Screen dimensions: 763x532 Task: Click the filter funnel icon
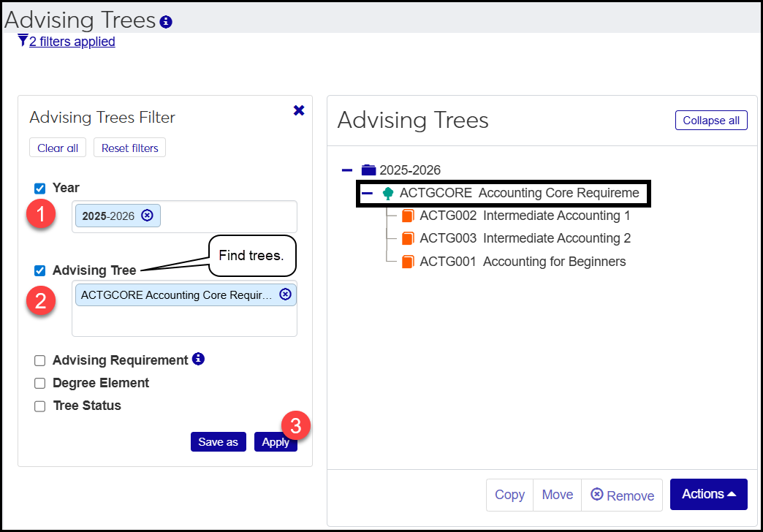click(23, 40)
